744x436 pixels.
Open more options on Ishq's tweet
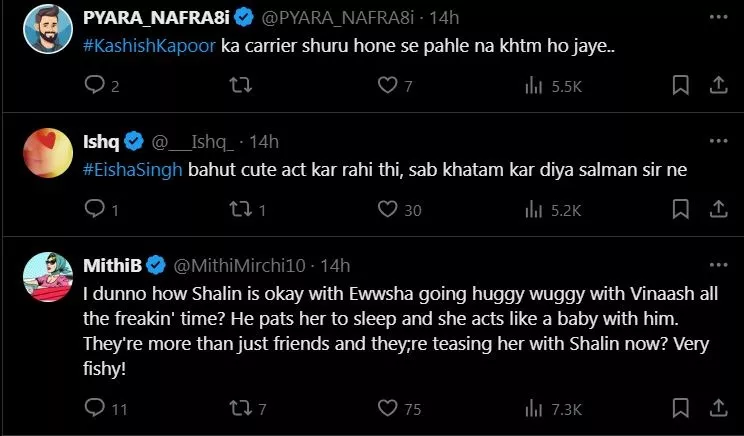[x=716, y=142]
